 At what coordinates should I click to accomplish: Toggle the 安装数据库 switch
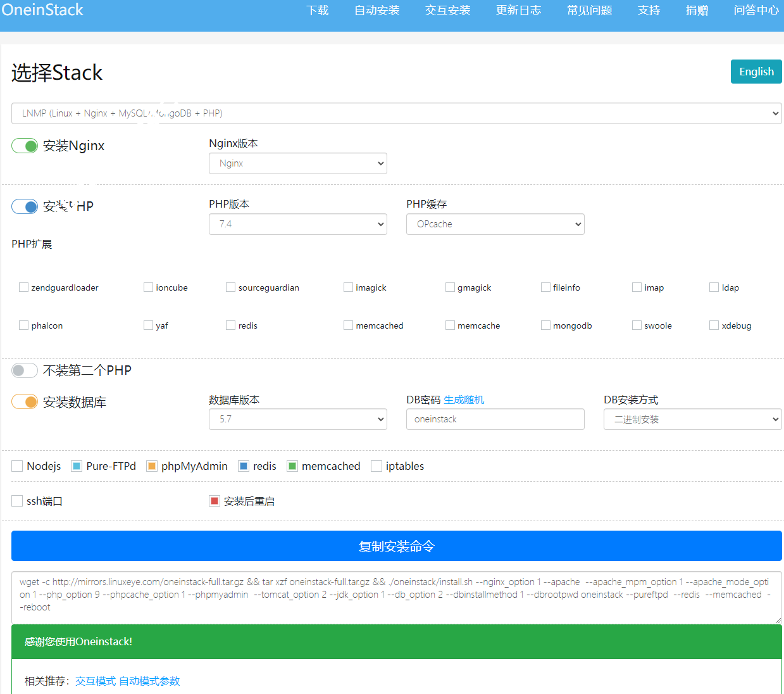(25, 402)
